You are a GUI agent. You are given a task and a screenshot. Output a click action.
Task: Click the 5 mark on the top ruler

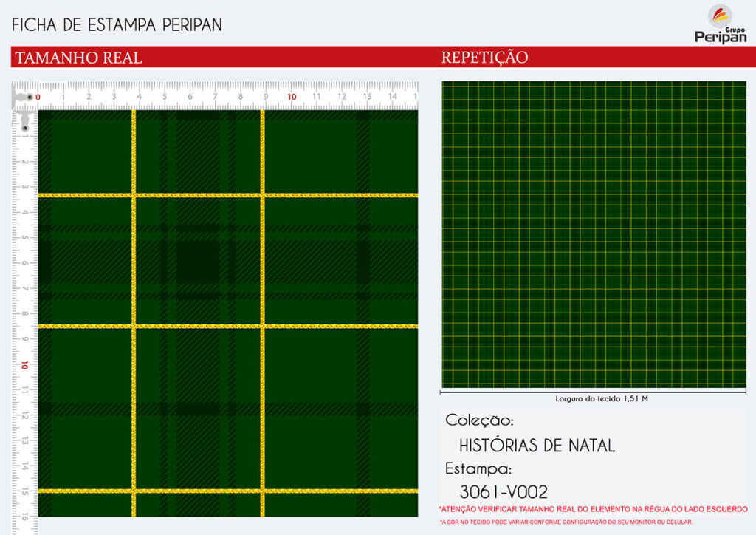click(165, 97)
